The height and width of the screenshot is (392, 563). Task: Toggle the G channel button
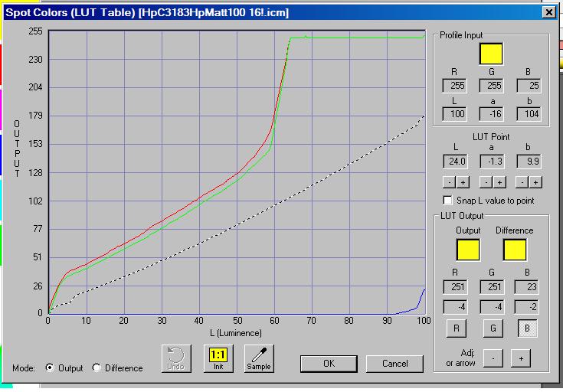pos(493,328)
